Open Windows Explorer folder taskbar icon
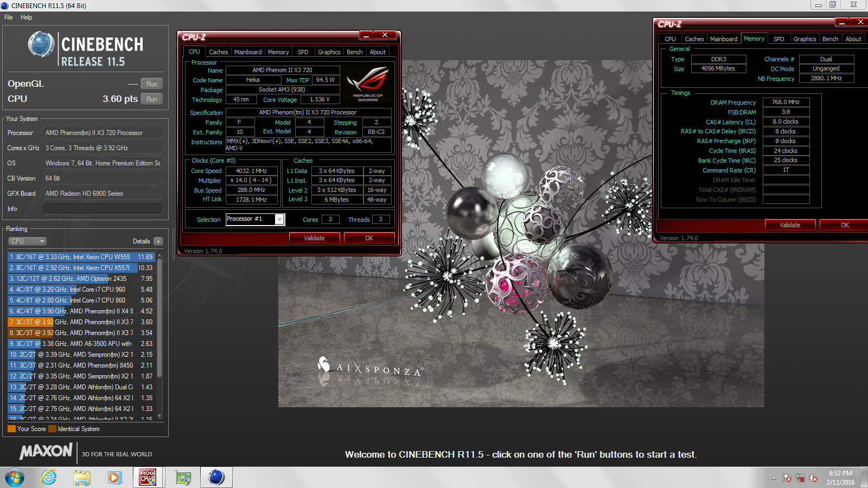 82,477
